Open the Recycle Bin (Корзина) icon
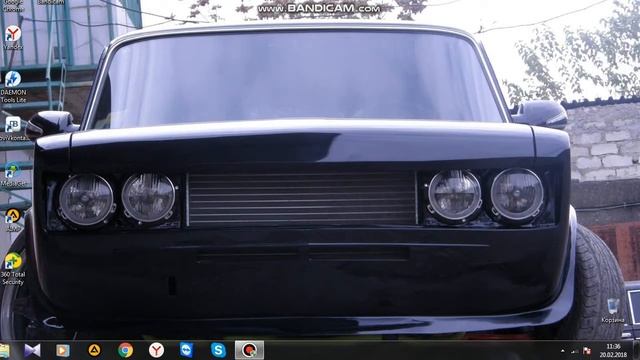The width and height of the screenshot is (640, 360). (x=613, y=311)
